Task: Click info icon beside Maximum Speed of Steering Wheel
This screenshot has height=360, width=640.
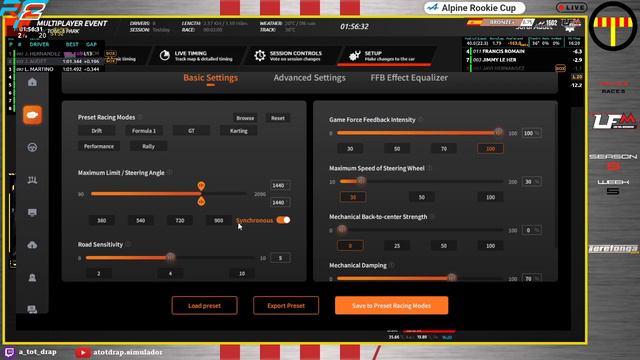Action: [x=430, y=168]
